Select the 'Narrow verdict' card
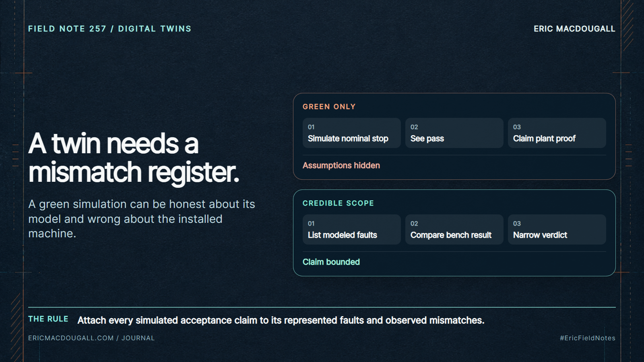This screenshot has width=644, height=362. click(557, 229)
